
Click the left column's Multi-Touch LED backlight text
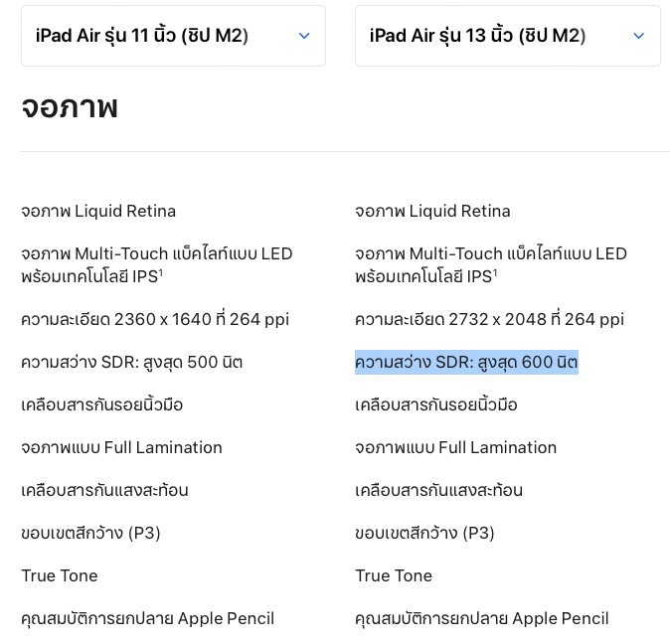point(157,253)
